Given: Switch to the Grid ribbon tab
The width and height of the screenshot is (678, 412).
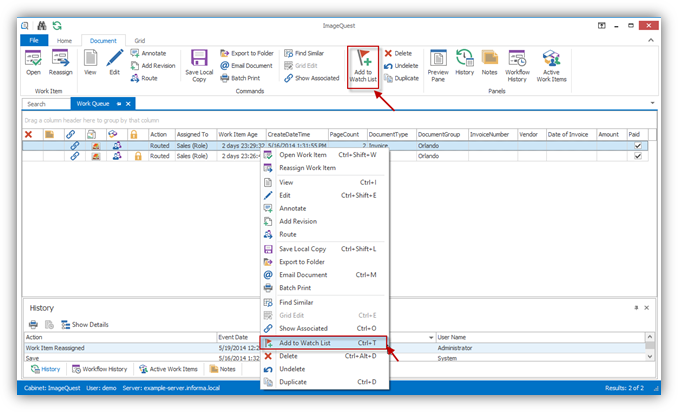Looking at the screenshot, I should [x=140, y=41].
